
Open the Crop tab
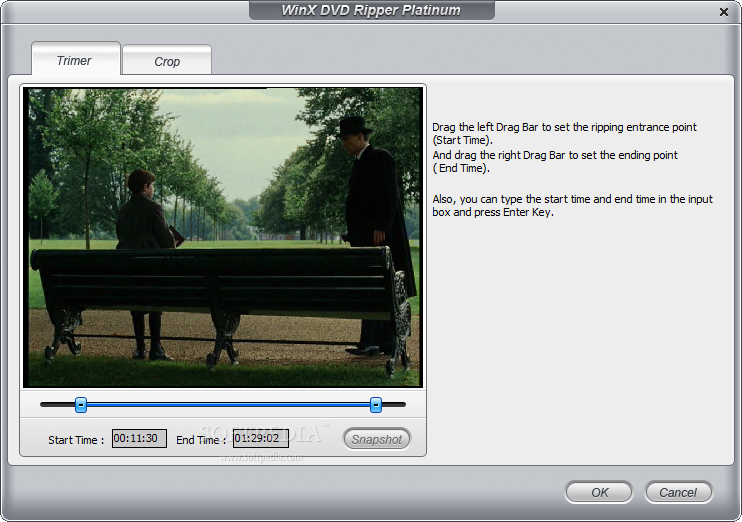point(167,61)
